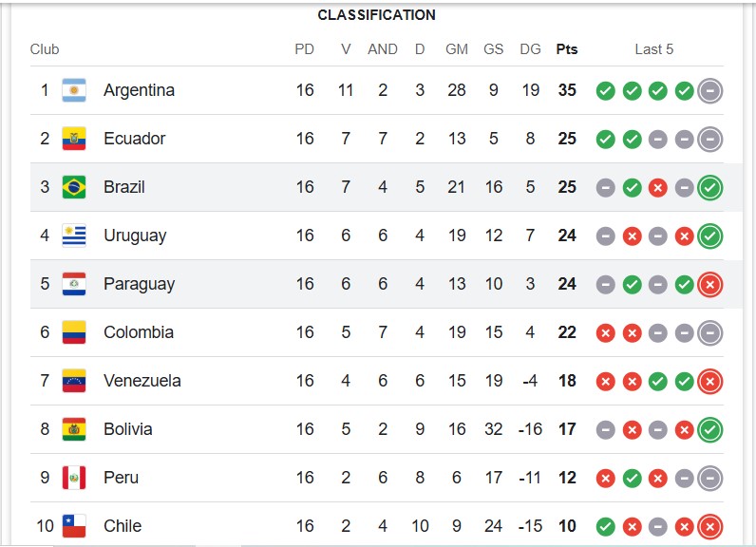The width and height of the screenshot is (756, 547).
Task: Click Argentina's latest draw result icon
Action: [709, 90]
